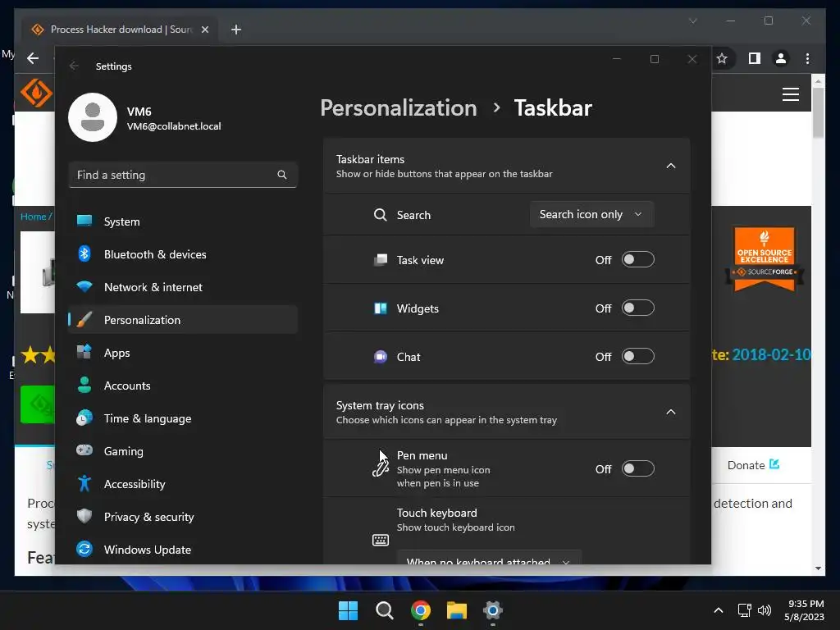The image size is (840, 630).
Task: Open the touch keyboard 'When no keyboard attached' dropdown
Action: click(489, 557)
